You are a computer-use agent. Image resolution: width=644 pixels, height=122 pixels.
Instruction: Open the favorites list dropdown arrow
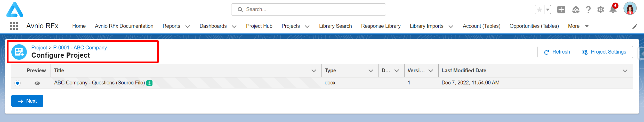coord(548,10)
